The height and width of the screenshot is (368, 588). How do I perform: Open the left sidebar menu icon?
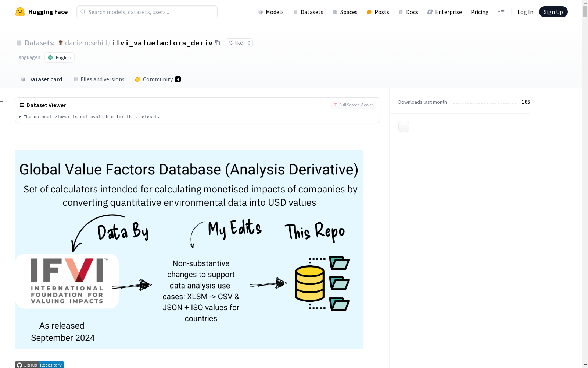1,102
